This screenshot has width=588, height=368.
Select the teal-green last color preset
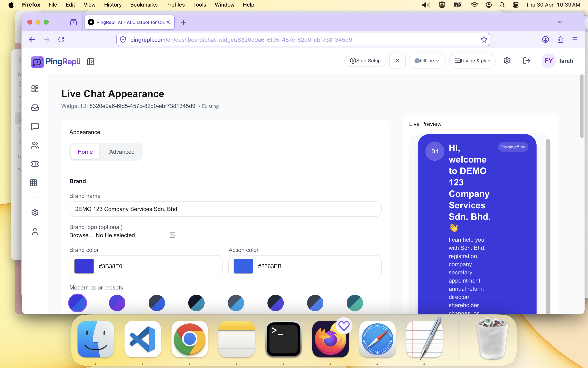[355, 303]
